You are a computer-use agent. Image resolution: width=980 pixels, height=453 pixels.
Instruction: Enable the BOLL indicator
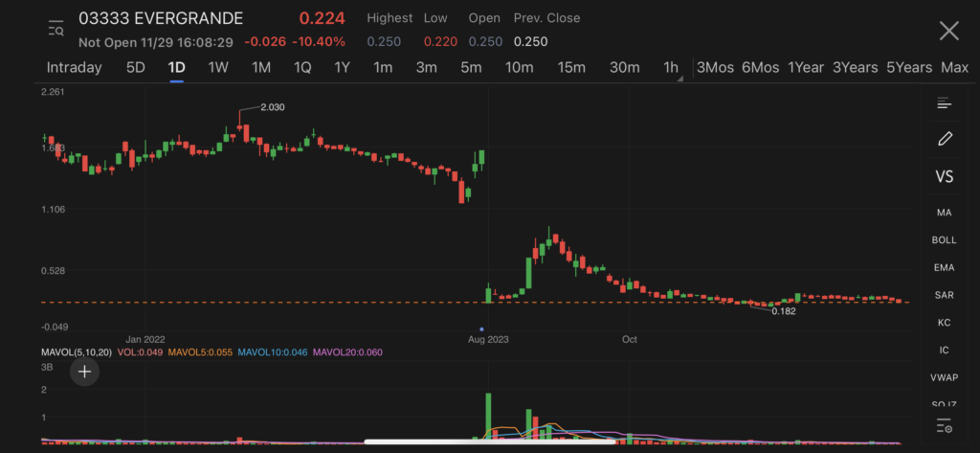(x=945, y=240)
